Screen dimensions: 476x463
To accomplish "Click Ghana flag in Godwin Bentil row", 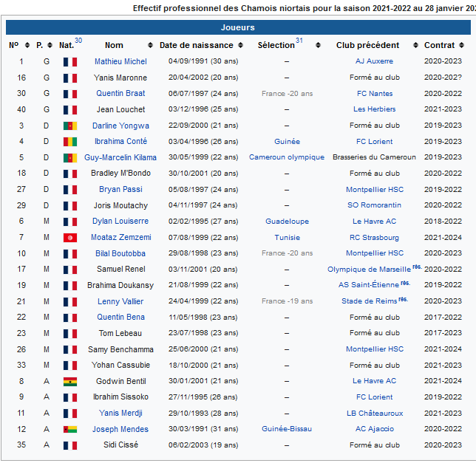I will (70, 382).
